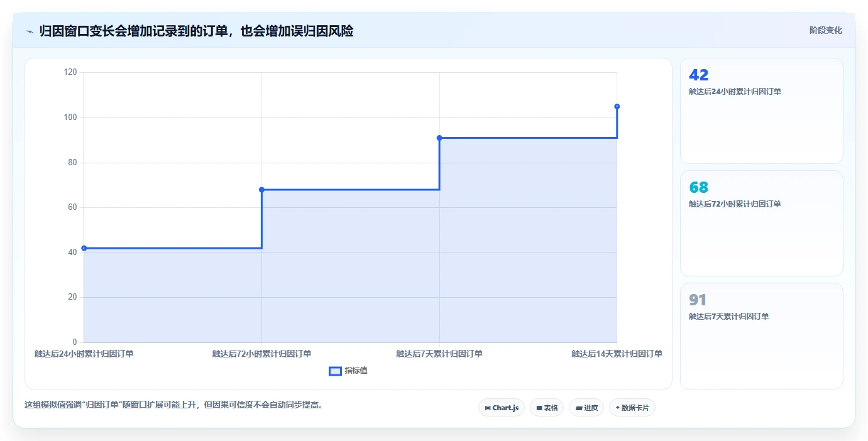This screenshot has height=441, width=868.
Task: Click card label 触达后7天累计归因订单
Action: coord(728,317)
